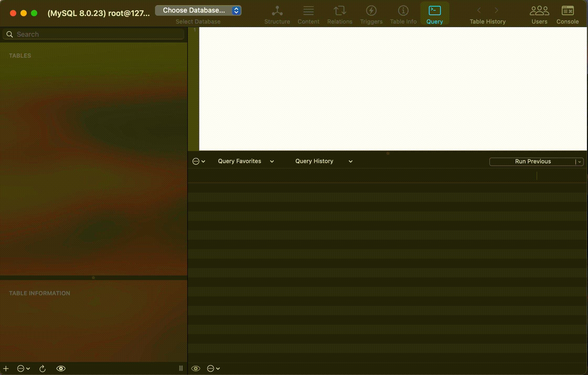588x375 pixels.
Task: Open the Relations view icon
Action: (x=340, y=11)
